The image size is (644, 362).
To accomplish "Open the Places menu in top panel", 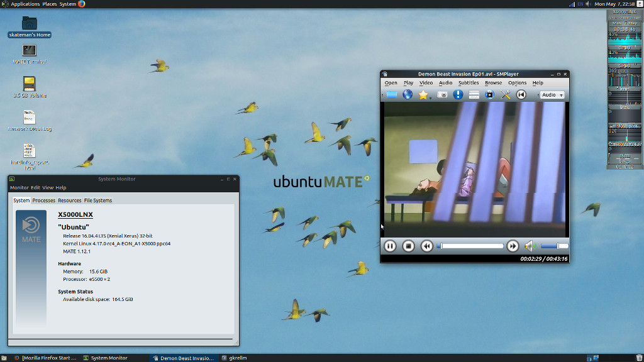I will (x=49, y=4).
